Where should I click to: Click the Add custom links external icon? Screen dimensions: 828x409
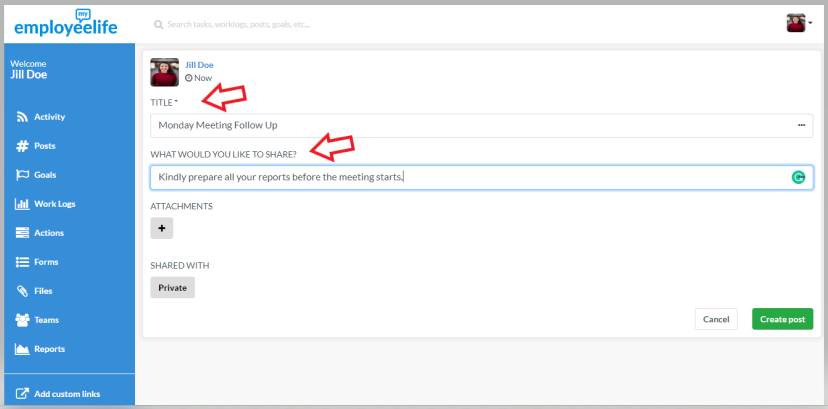click(22, 394)
